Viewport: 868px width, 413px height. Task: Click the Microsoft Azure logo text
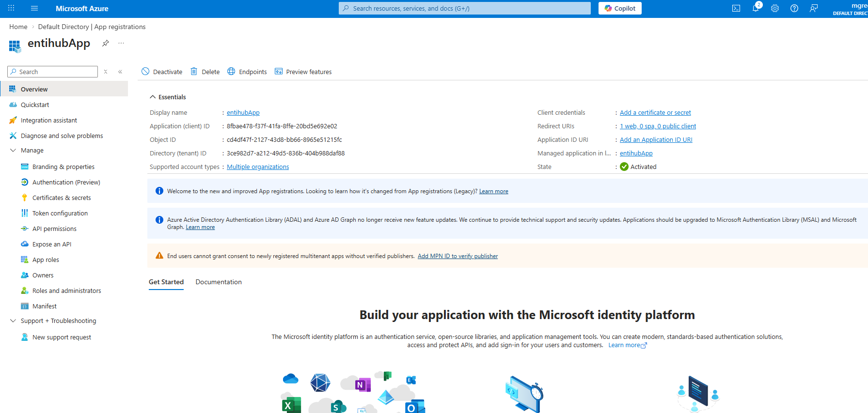tap(82, 8)
